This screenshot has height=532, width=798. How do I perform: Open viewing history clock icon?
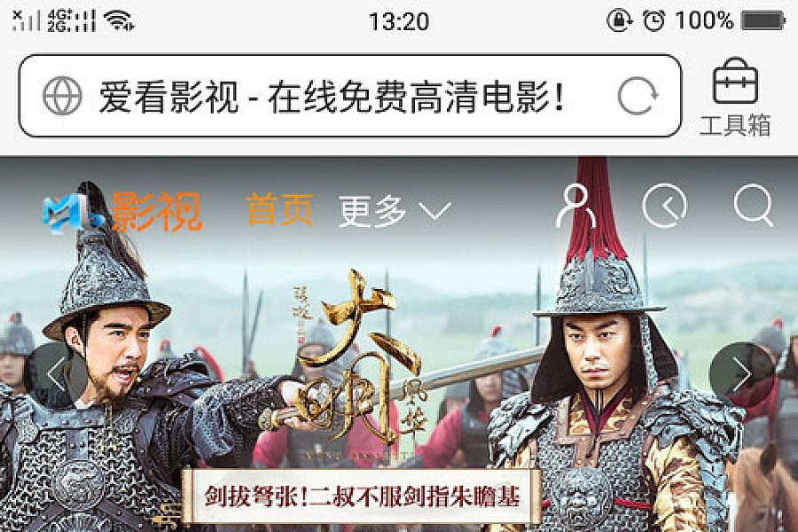pyautogui.click(x=664, y=207)
